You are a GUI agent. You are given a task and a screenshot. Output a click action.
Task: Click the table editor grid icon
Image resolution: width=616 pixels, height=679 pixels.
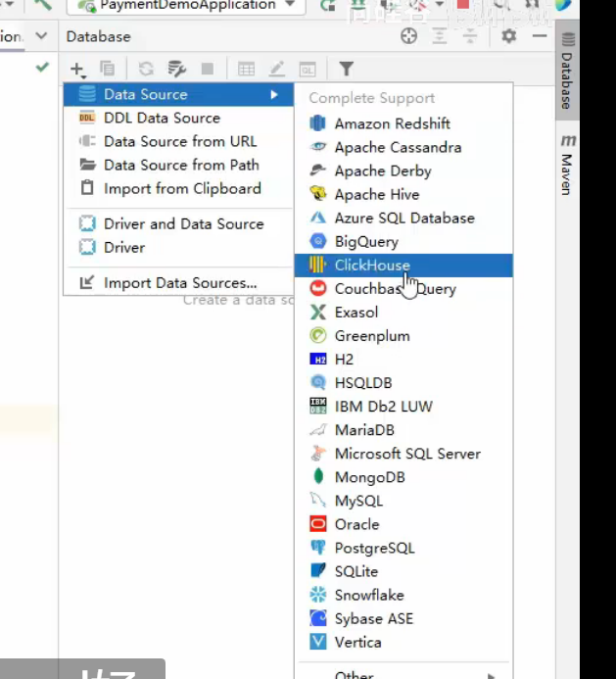(246, 70)
